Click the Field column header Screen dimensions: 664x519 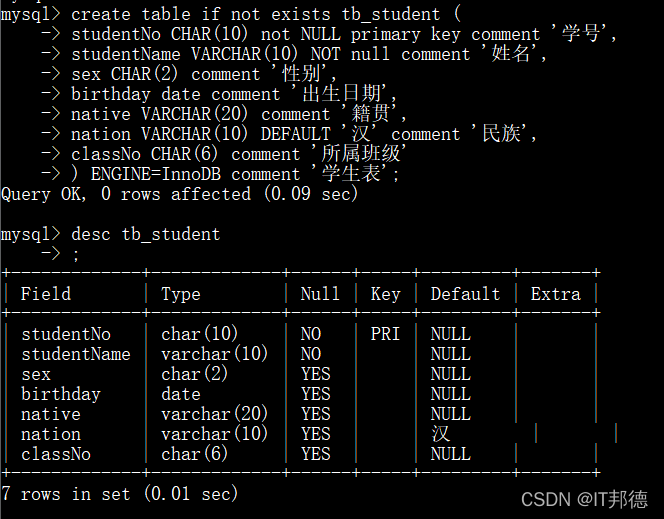click(x=46, y=294)
